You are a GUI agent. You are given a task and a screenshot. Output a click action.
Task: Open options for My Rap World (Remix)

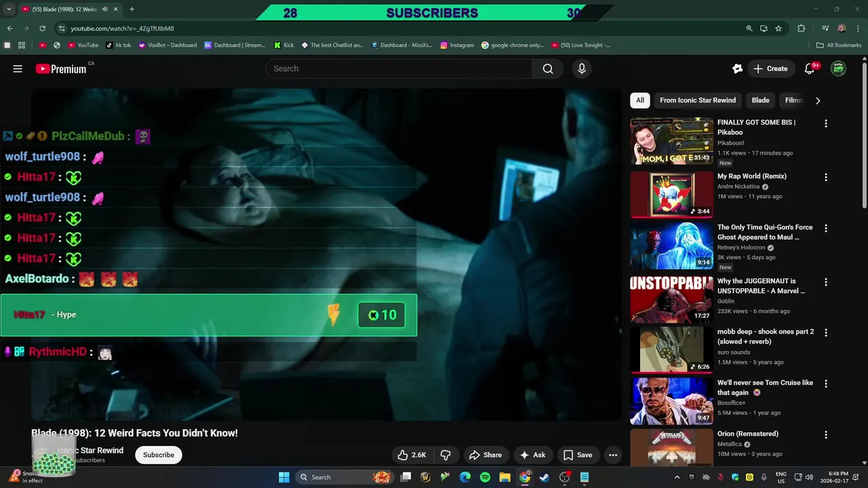click(x=825, y=177)
